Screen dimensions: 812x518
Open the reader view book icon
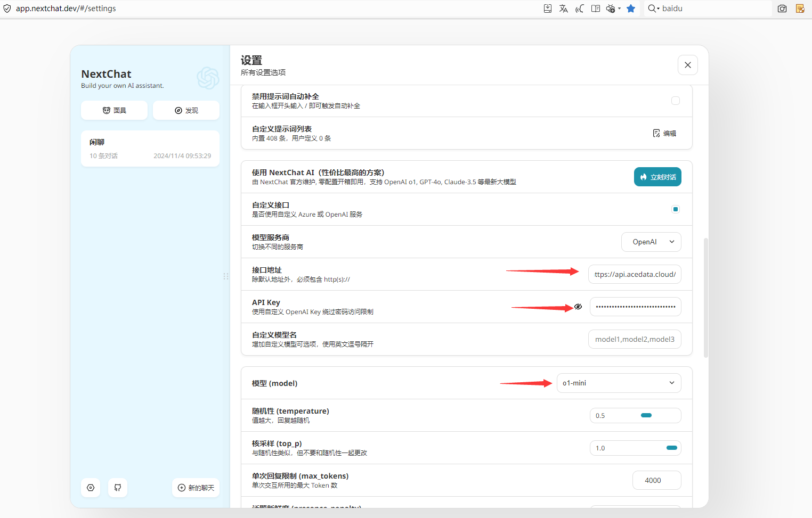596,9
